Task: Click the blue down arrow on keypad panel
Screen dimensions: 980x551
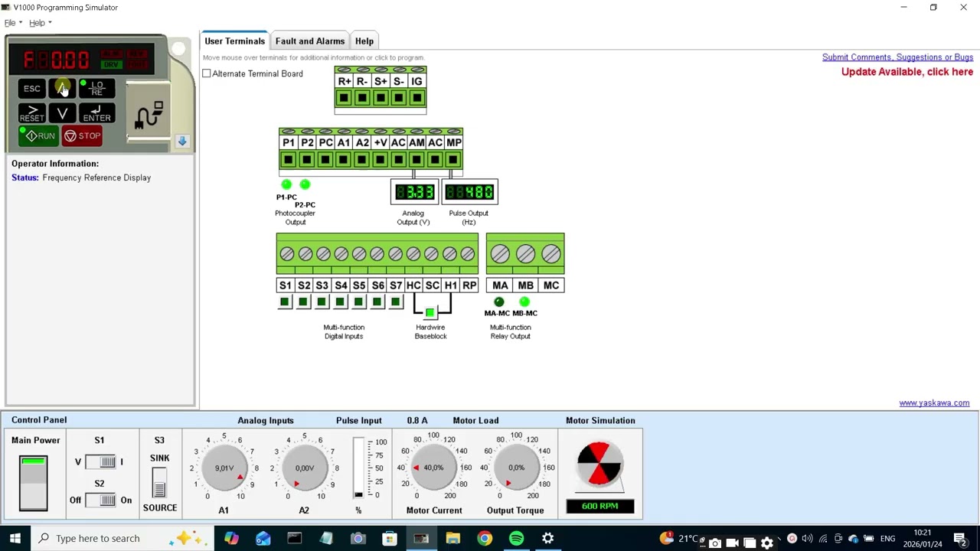Action: 182,141
